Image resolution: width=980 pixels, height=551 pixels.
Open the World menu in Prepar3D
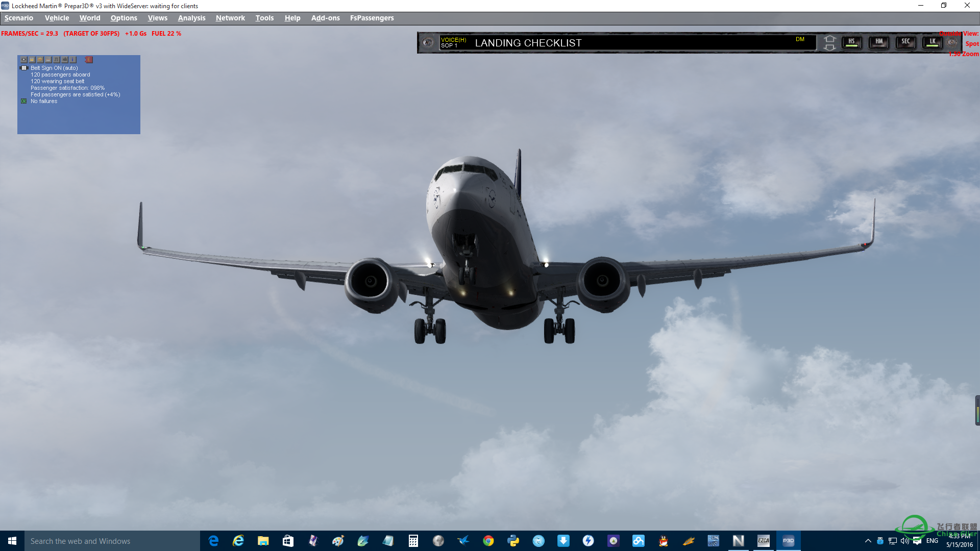tap(89, 17)
